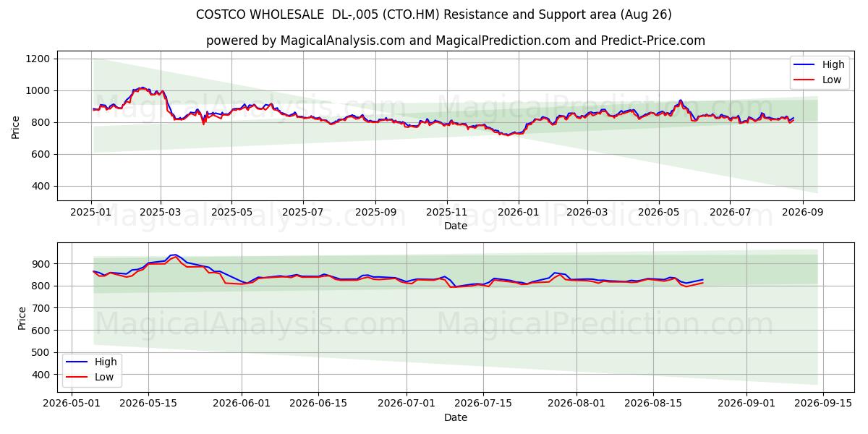The height and width of the screenshot is (434, 868).
Task: Click the '2026-05' date tick label
Action: [x=658, y=213]
